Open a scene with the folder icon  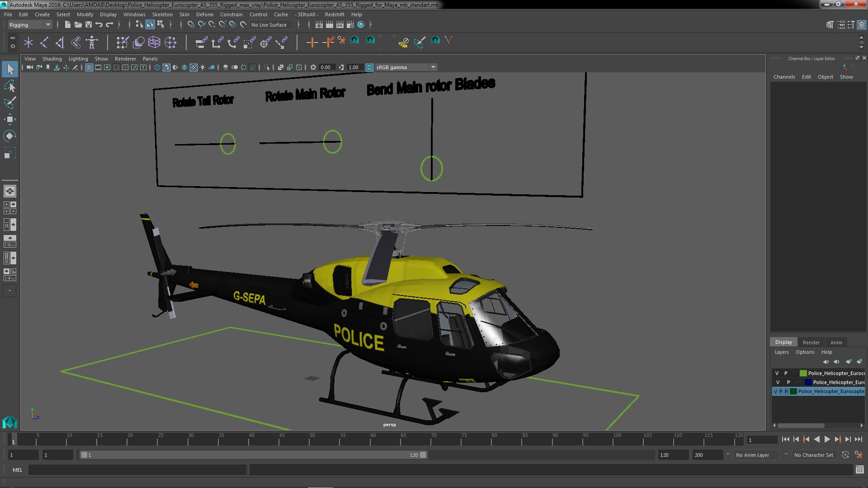tap(78, 25)
